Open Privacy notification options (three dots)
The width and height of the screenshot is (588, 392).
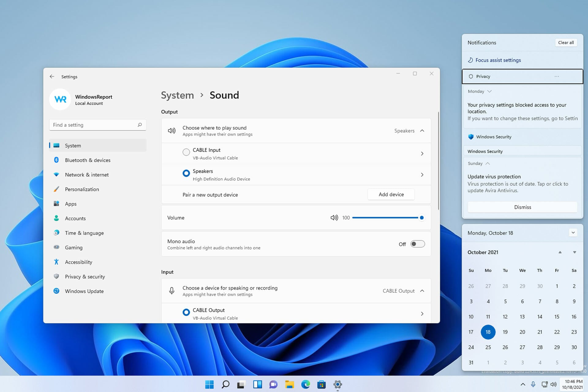tap(556, 76)
